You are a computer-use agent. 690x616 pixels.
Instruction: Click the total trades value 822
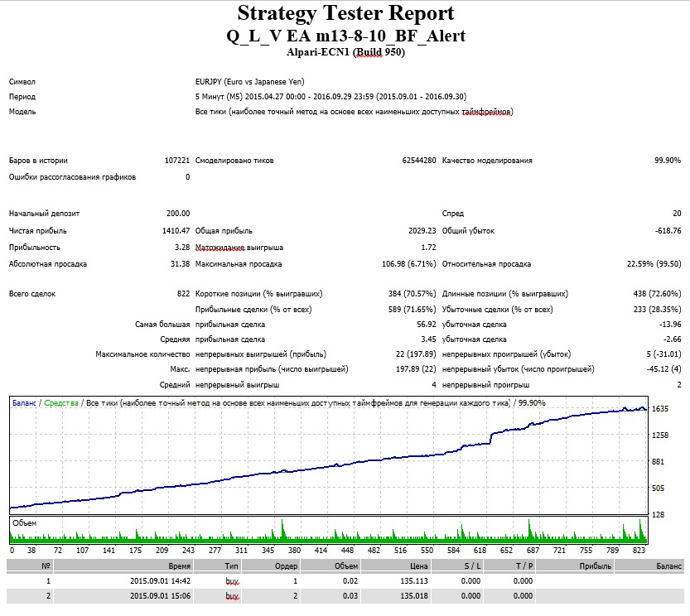click(183, 293)
